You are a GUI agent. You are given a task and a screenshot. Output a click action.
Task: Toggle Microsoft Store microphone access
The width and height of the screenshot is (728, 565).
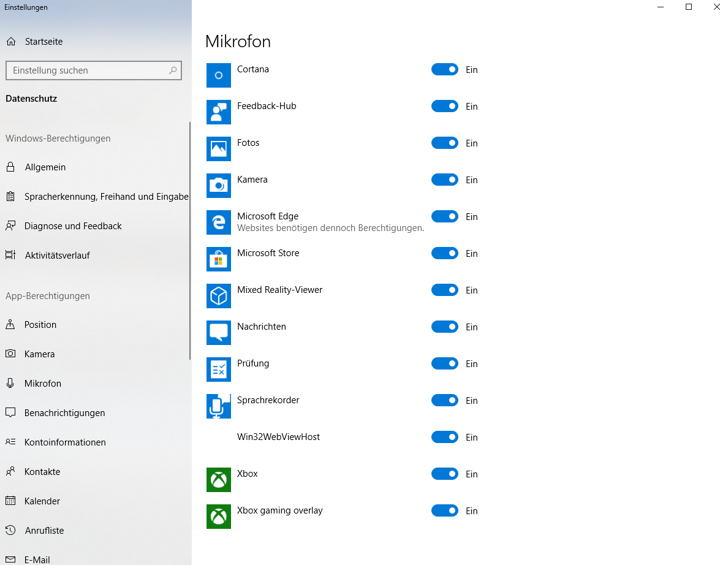pyautogui.click(x=445, y=253)
